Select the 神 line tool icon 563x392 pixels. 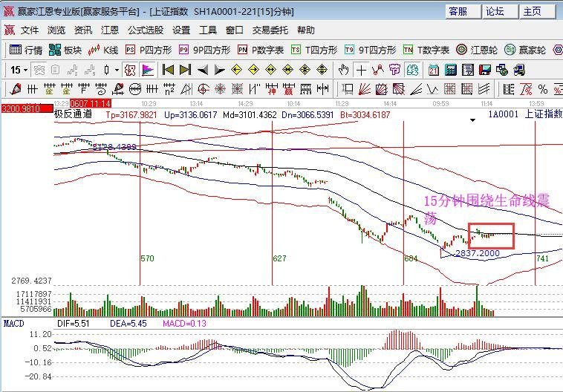tap(272, 89)
